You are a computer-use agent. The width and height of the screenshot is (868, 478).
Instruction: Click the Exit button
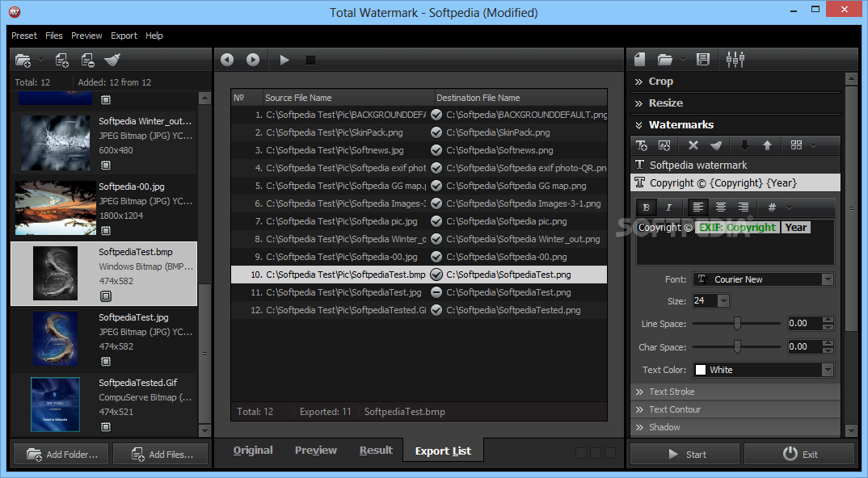pos(799,455)
